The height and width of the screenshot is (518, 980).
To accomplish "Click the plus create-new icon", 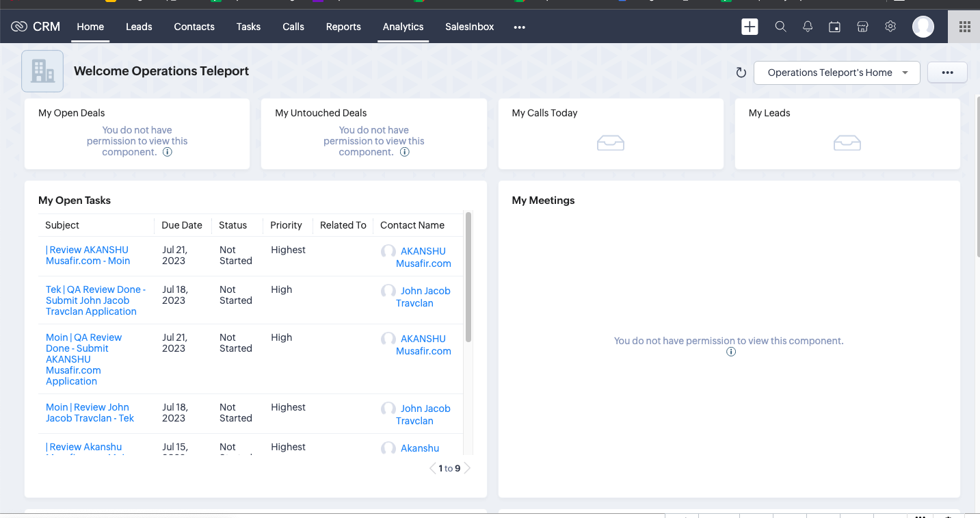I will point(750,27).
